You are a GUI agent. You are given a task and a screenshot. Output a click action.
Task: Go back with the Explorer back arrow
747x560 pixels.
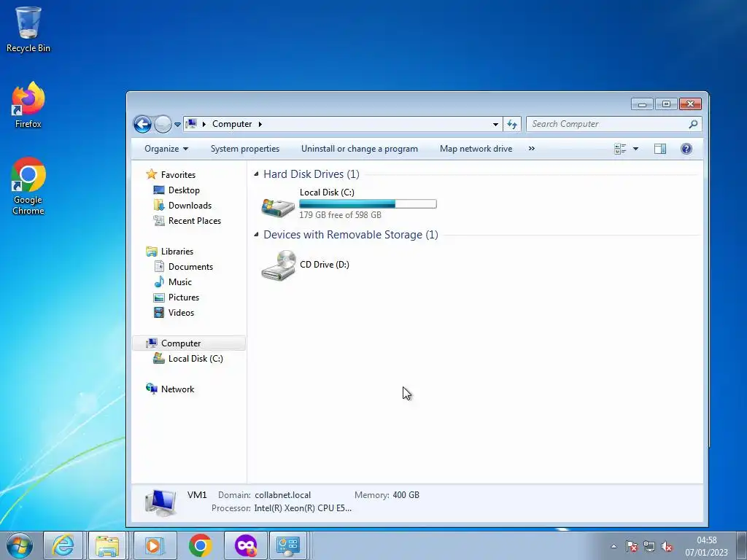pos(142,124)
